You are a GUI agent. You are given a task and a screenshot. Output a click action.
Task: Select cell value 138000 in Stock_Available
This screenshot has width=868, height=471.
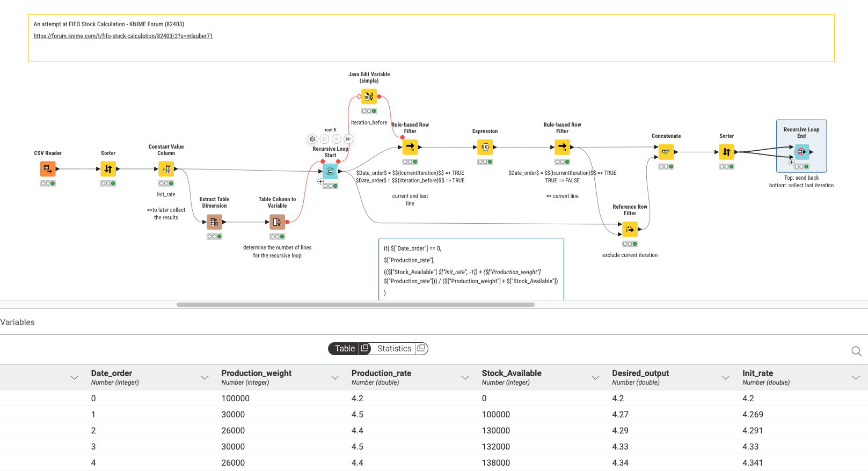[496, 463]
